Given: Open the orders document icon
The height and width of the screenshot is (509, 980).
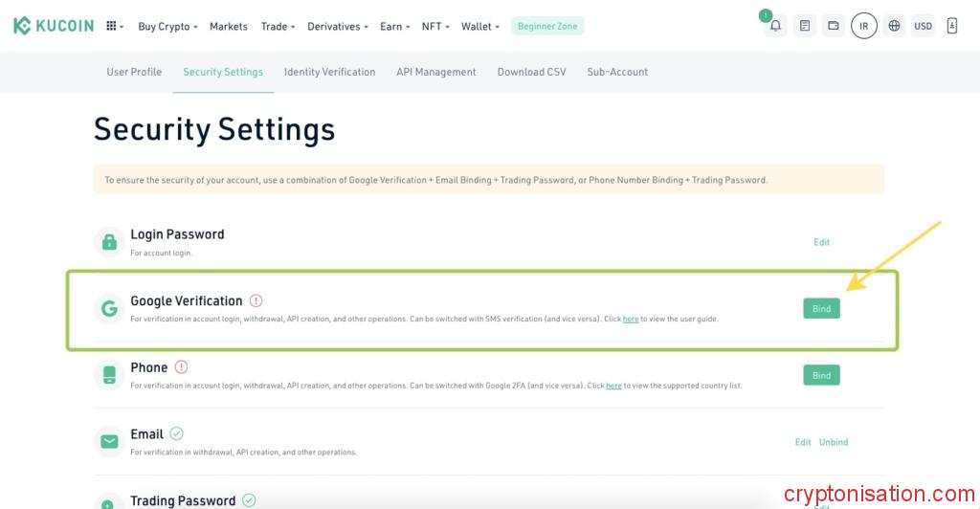Looking at the screenshot, I should 805,26.
